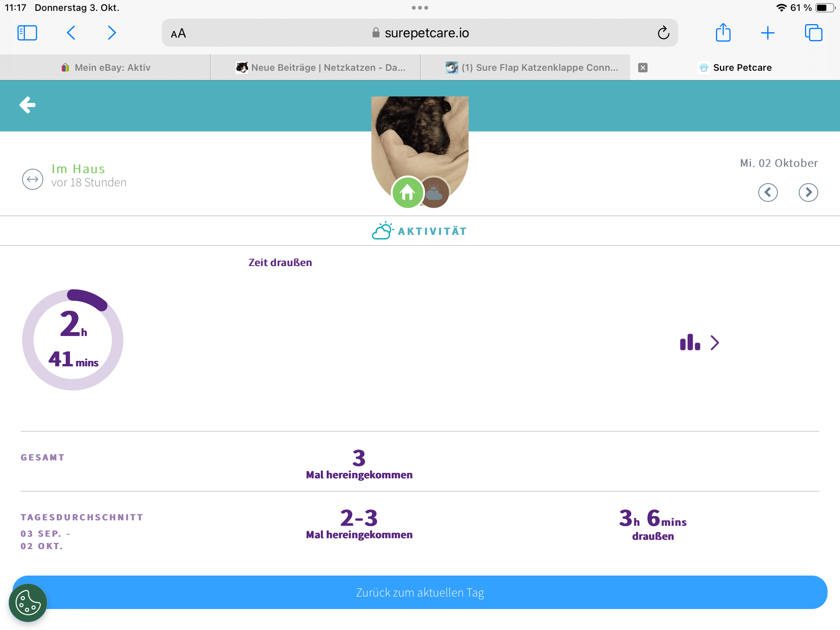Tap the brown cloud outdoor icon
The image size is (840, 630).
(435, 193)
